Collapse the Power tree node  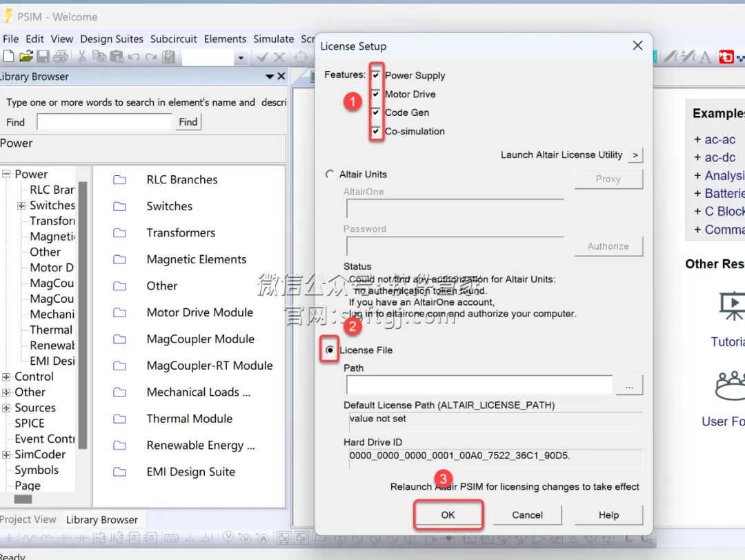pos(6,174)
